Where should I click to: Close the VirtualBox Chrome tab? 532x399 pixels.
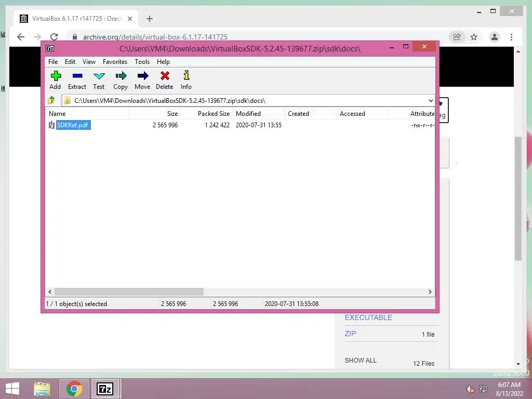coord(130,19)
